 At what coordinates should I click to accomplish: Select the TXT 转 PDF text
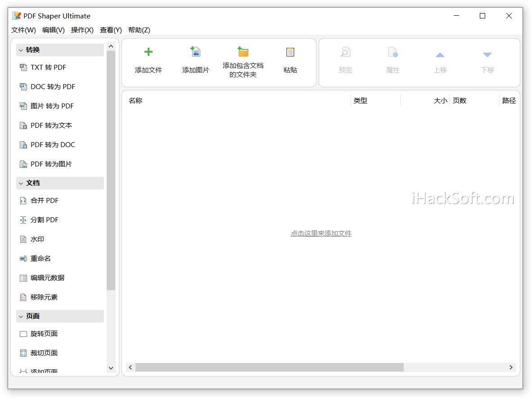tap(48, 67)
